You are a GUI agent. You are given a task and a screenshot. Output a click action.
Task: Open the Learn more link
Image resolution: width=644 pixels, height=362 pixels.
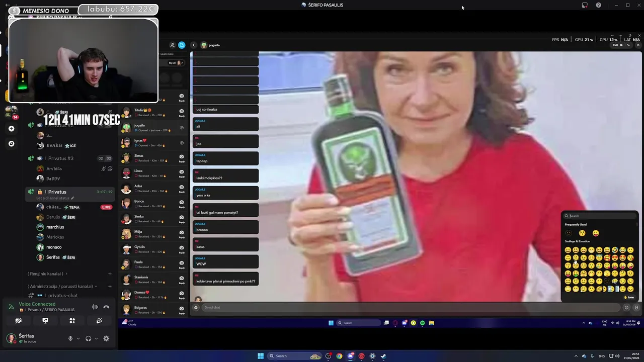[167, 54]
